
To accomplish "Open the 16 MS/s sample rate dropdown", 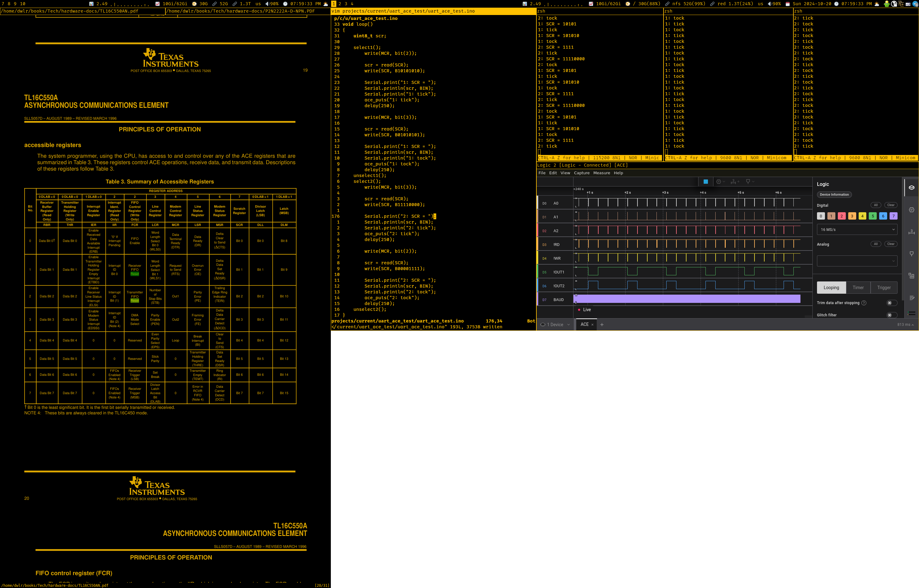I will coord(857,229).
